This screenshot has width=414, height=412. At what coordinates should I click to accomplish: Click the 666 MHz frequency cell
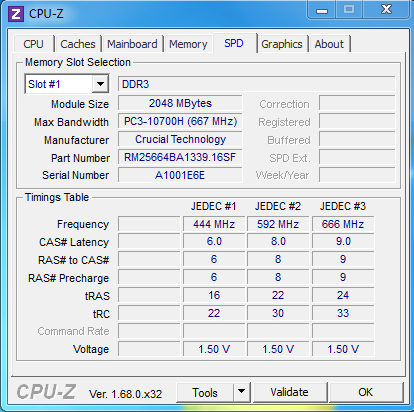(343, 224)
